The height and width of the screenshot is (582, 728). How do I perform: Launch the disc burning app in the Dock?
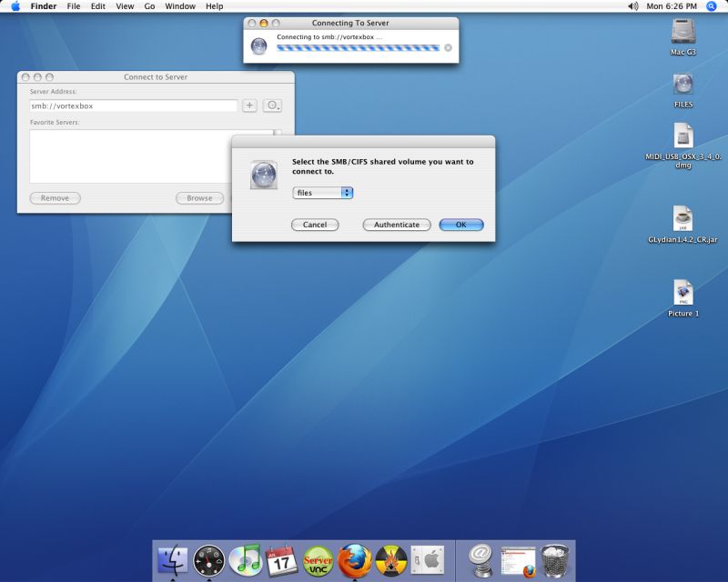391,561
